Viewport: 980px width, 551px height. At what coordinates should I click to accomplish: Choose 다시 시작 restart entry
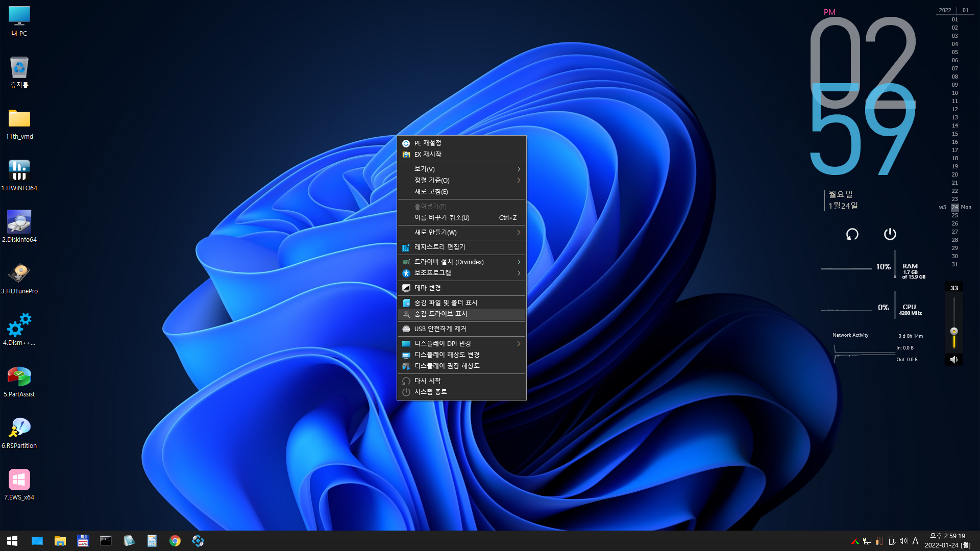[461, 381]
